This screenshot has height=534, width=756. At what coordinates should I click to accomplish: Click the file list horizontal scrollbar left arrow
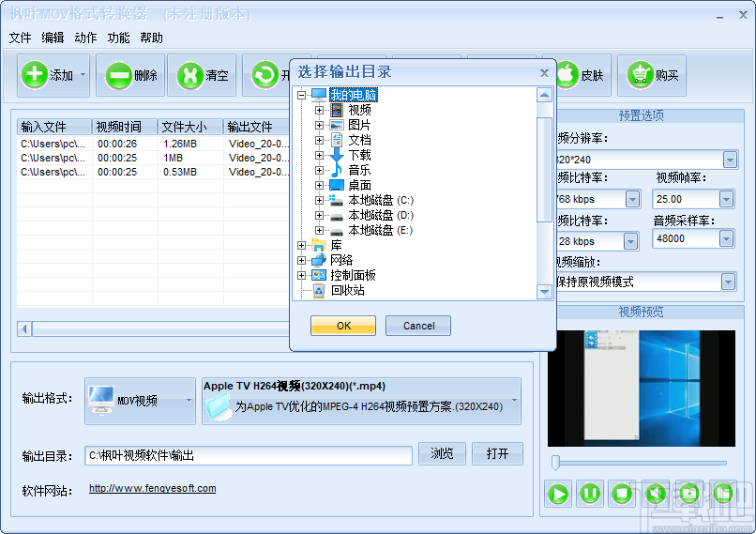point(24,329)
